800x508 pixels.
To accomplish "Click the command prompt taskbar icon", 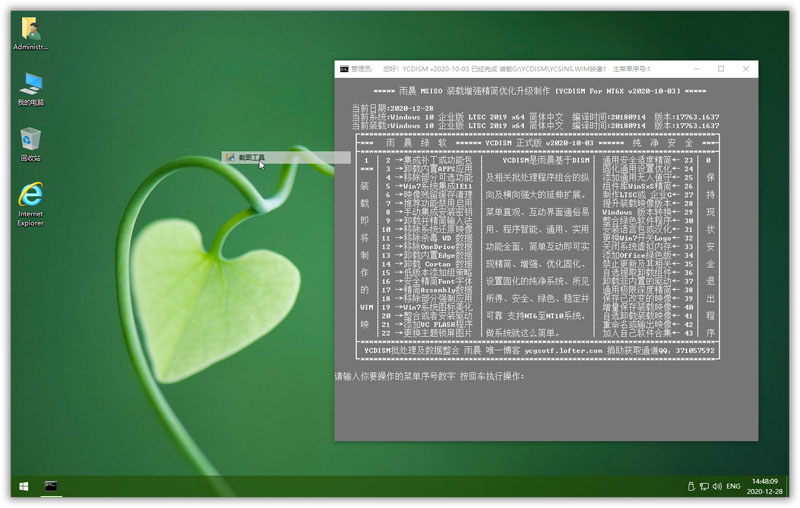I will tap(51, 487).
